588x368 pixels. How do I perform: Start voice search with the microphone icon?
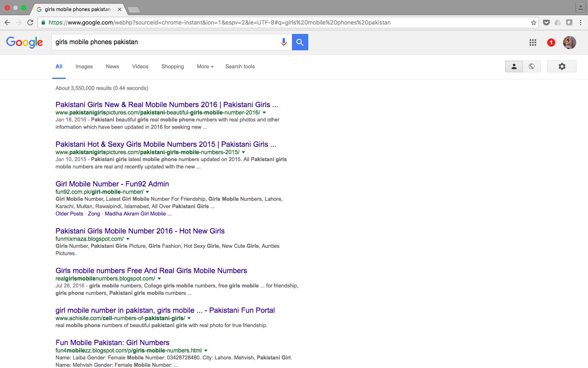[284, 42]
